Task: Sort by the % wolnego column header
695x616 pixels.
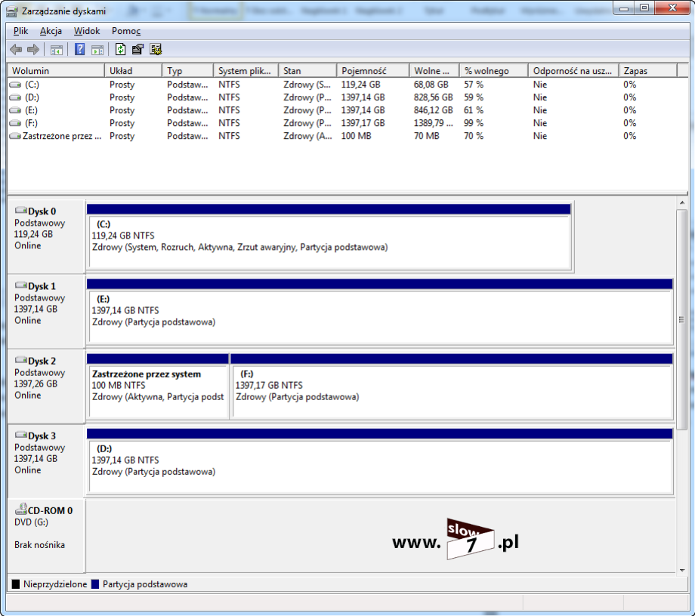Action: tap(494, 71)
